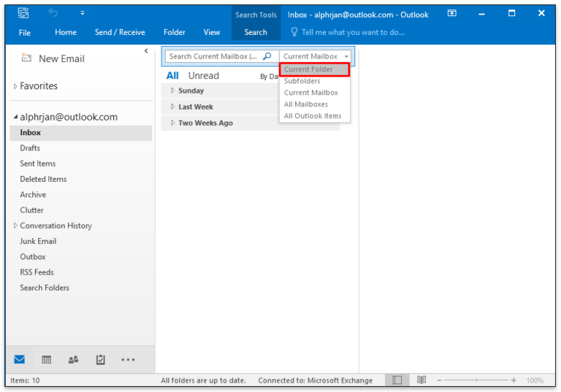Click the Send/Receive All Folders quick access icon
Image resolution: width=561 pixels, height=392 pixels.
(23, 13)
